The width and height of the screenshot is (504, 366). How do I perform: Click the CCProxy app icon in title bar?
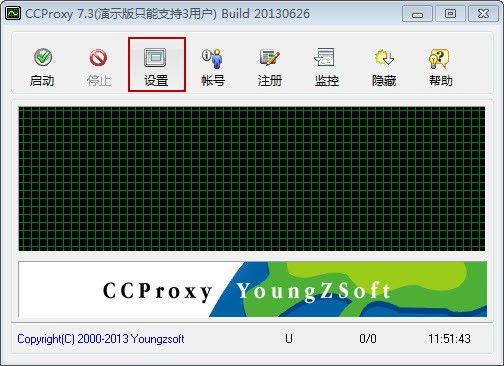[13, 14]
